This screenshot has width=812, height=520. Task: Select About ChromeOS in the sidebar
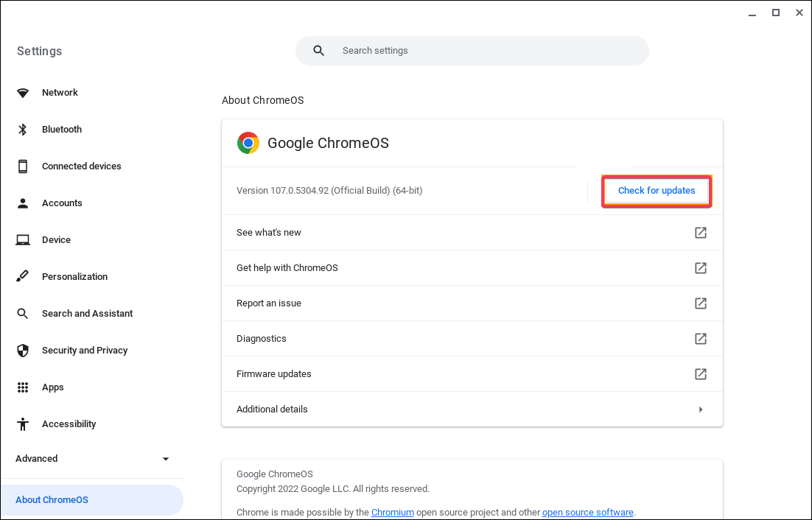click(x=92, y=500)
